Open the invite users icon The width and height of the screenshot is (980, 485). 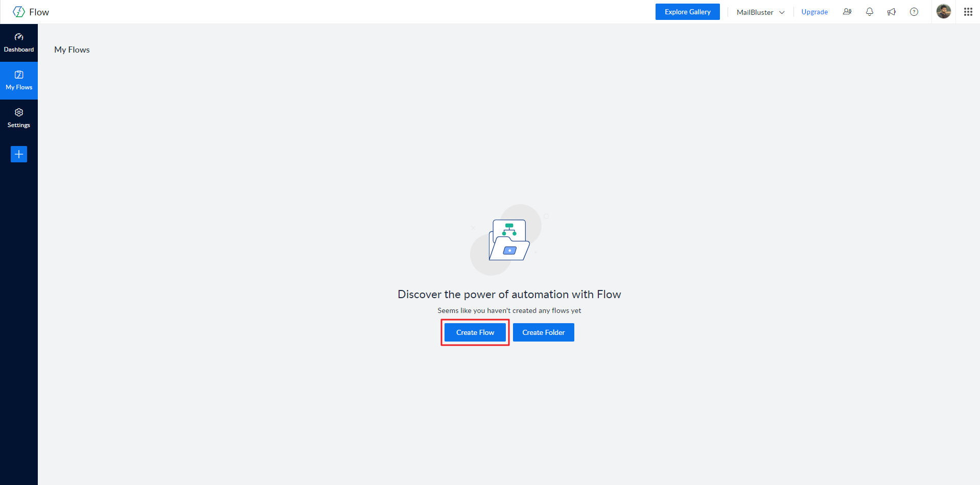(847, 12)
